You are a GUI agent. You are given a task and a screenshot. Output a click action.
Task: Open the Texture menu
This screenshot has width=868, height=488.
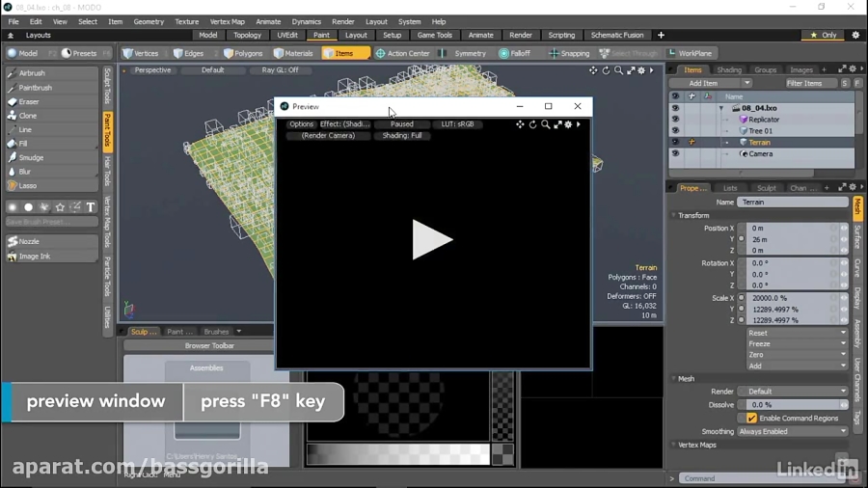[x=186, y=21]
